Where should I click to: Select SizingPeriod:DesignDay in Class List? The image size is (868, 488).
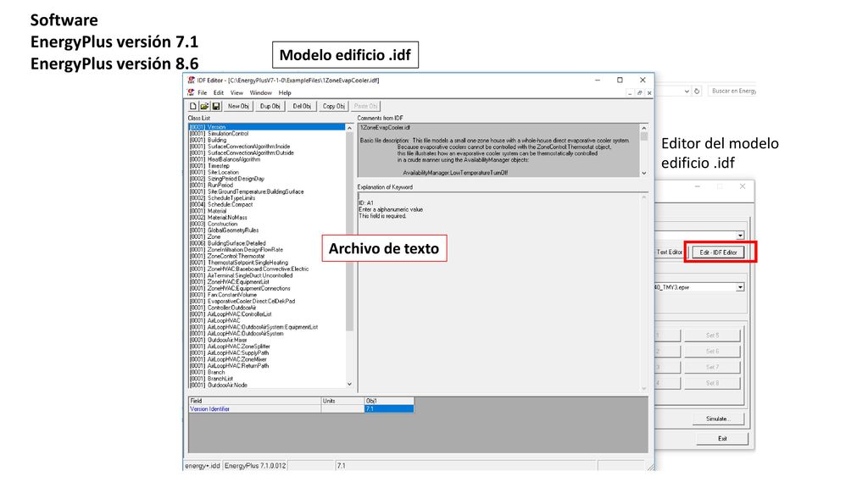point(236,179)
